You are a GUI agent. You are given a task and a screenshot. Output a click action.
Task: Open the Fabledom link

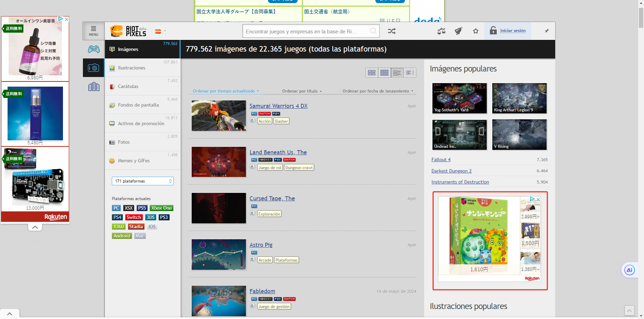click(262, 291)
